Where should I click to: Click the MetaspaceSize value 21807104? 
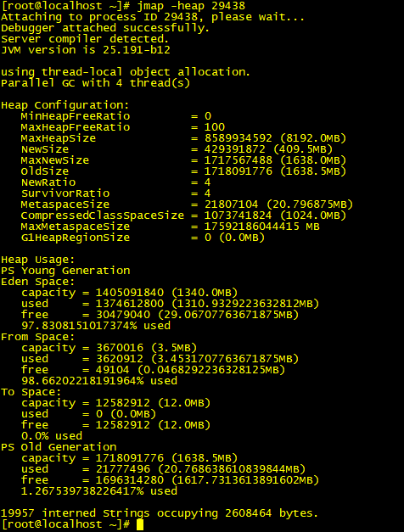click(232, 204)
